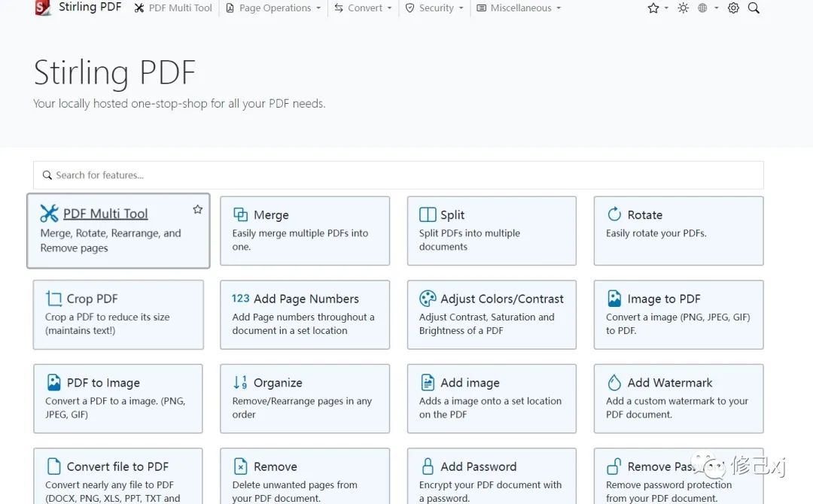The image size is (813, 504).
Task: Click the Stirling PDF logo icon
Action: [43, 8]
